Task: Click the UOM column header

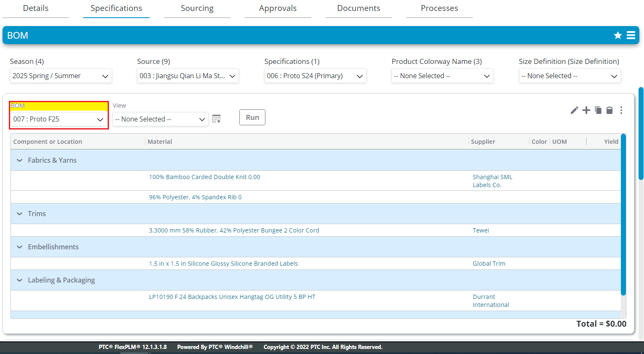Action: 559,142
